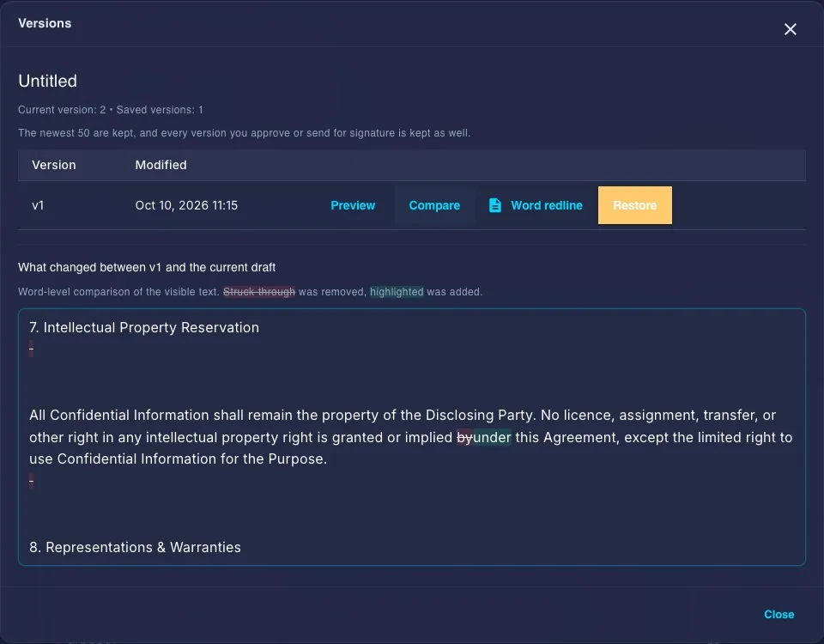Click the v1 version cell
Image resolution: width=824 pixels, height=644 pixels.
pyautogui.click(x=38, y=205)
